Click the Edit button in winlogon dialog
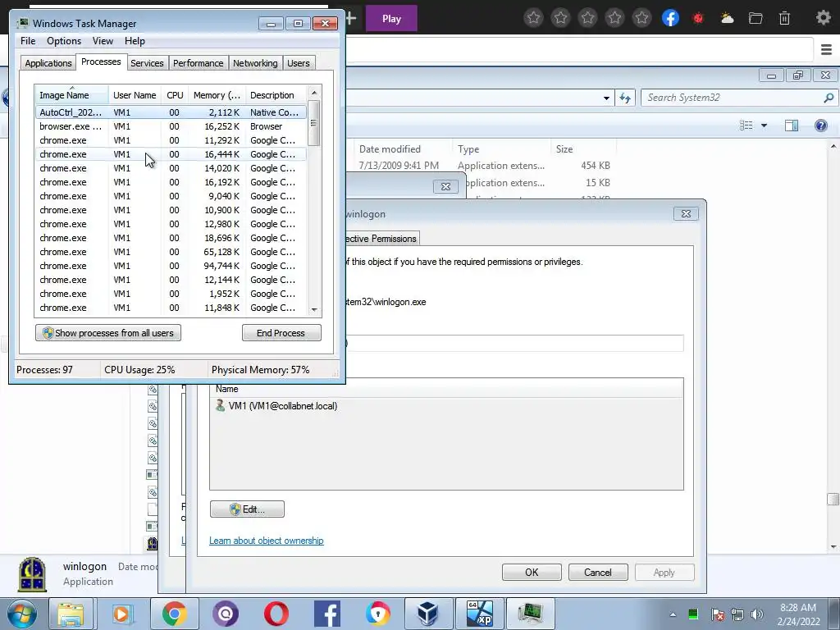This screenshot has height=630, width=840. (247, 509)
